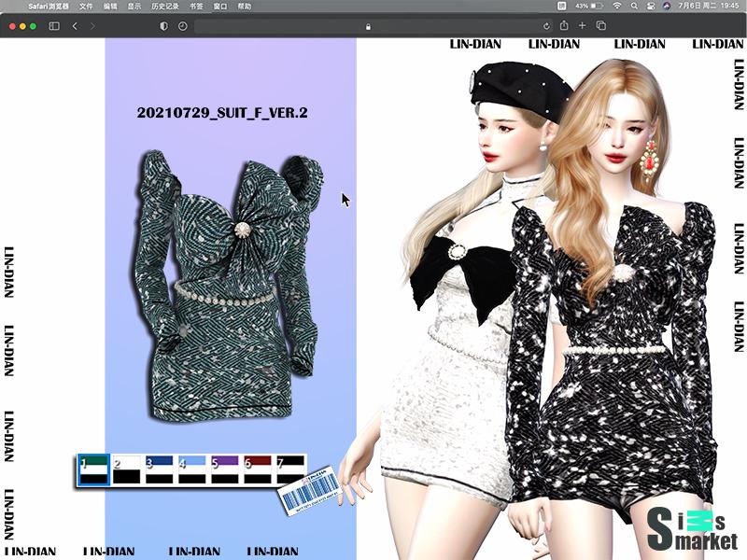Click the privacy shield icon
This screenshot has height=560, width=747.
click(164, 26)
